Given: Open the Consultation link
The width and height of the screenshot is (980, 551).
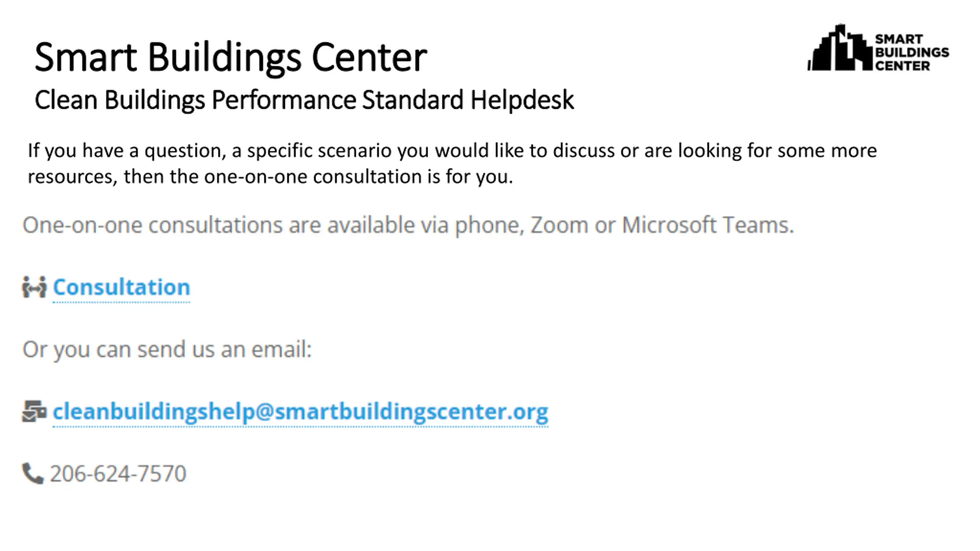Looking at the screenshot, I should click(121, 287).
